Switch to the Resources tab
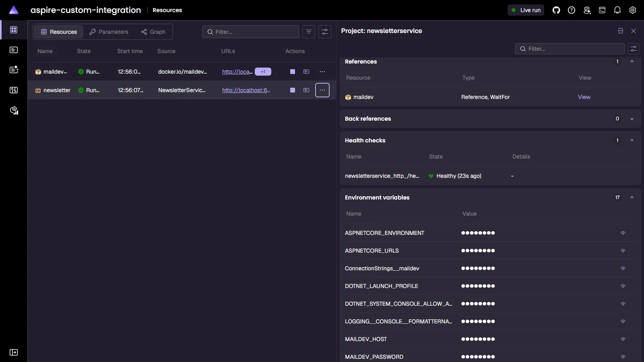Screen dimensions: 644x362 click(x=59, y=32)
